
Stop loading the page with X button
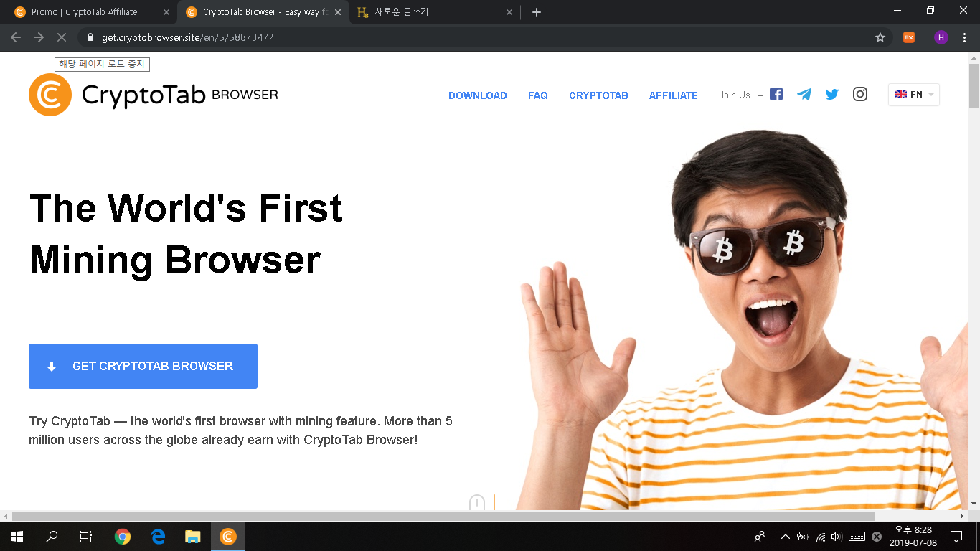(61, 37)
